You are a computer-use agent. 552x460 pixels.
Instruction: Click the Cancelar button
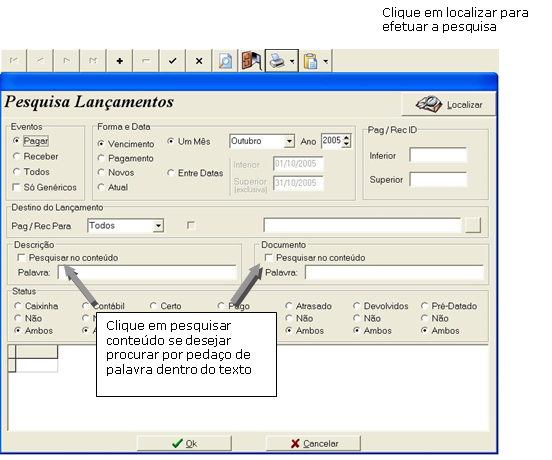click(x=313, y=443)
